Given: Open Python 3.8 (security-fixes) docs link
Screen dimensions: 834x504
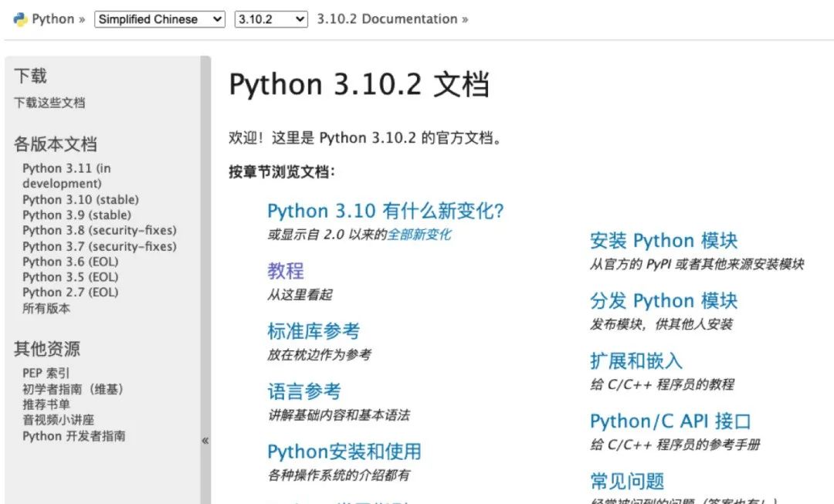Looking at the screenshot, I should [100, 231].
